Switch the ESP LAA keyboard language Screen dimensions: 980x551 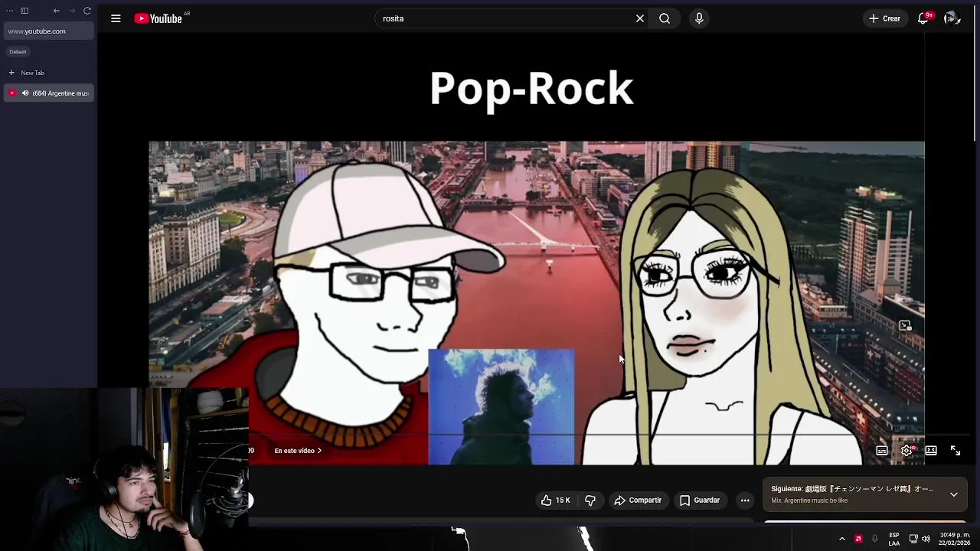point(894,539)
